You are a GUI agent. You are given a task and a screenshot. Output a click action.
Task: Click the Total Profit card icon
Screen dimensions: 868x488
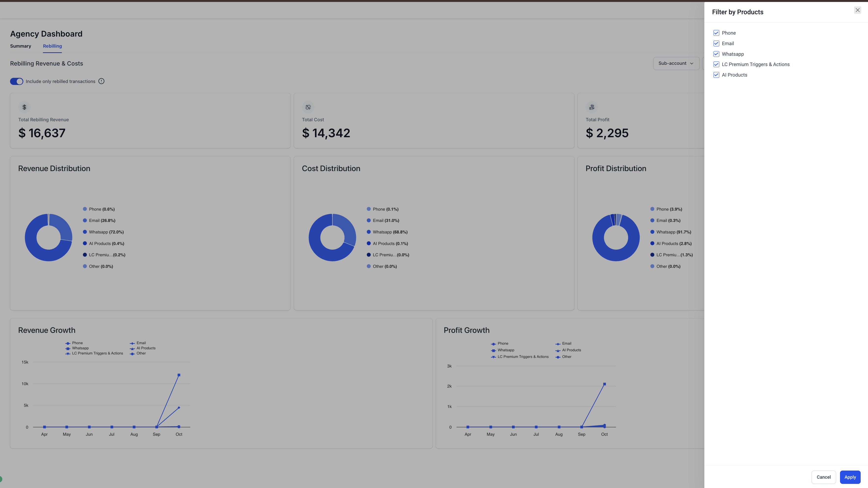592,107
